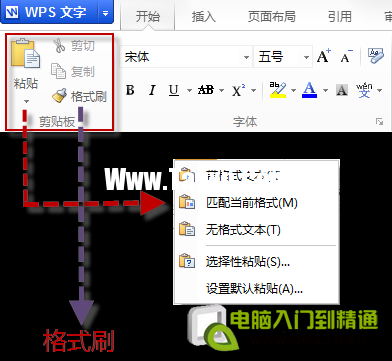Increase font size with A+ icon
The image size is (392, 361).
(x=324, y=56)
